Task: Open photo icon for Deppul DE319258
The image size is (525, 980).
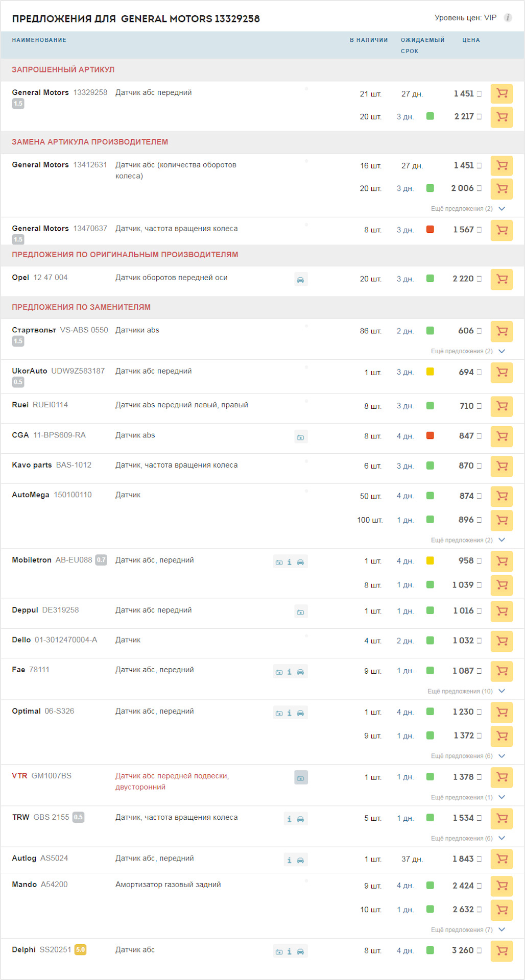Action: [301, 612]
